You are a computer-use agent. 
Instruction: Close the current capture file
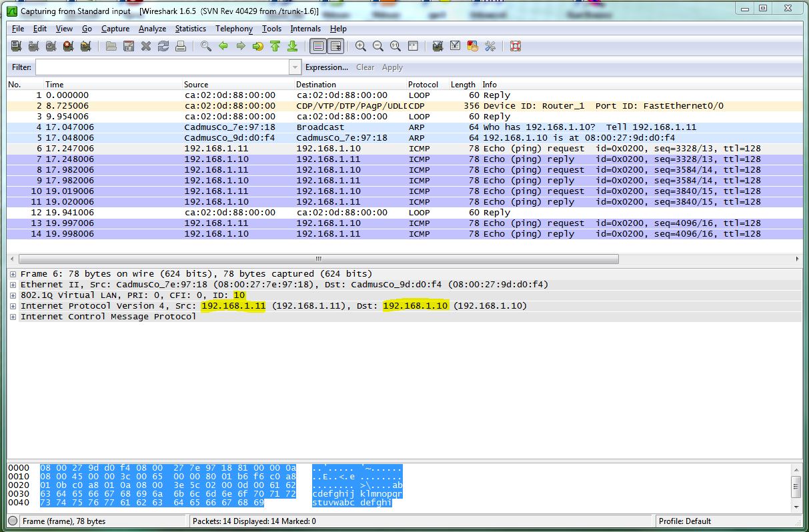[146, 46]
